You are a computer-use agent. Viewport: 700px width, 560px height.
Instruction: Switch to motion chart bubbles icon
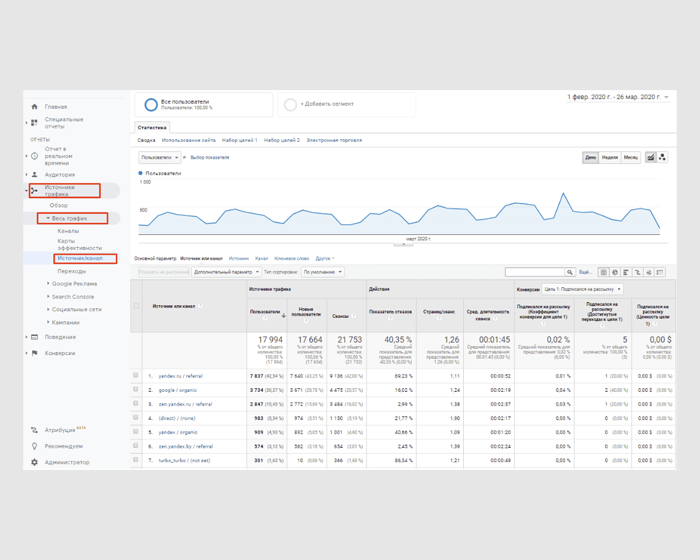662,157
